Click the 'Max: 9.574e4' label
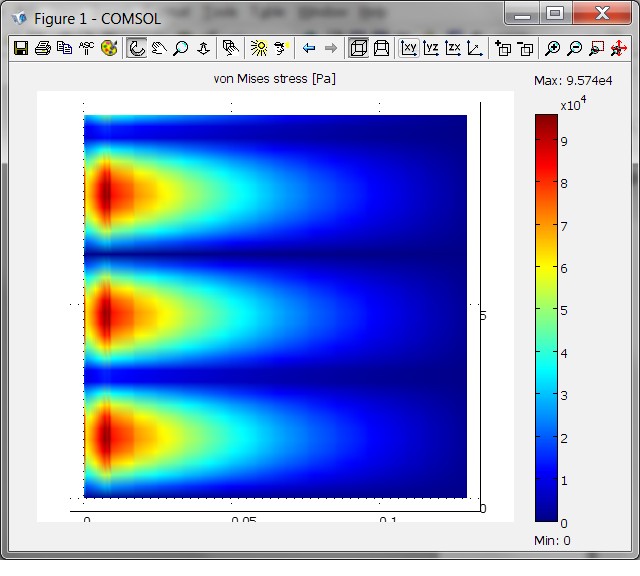640x576 pixels. 573,80
